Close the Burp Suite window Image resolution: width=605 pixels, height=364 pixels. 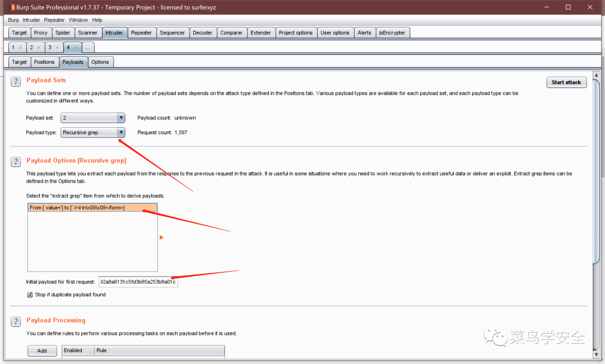pyautogui.click(x=590, y=7)
